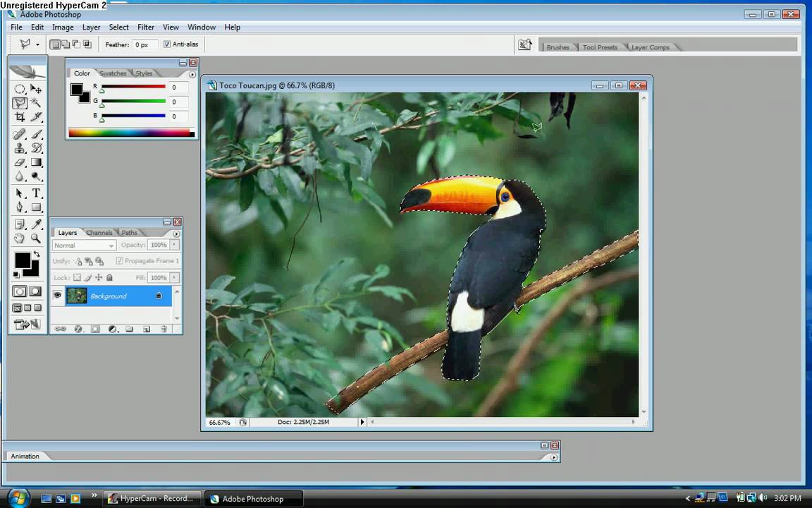Select the Pen tool
The height and width of the screenshot is (508, 812).
pos(19,207)
